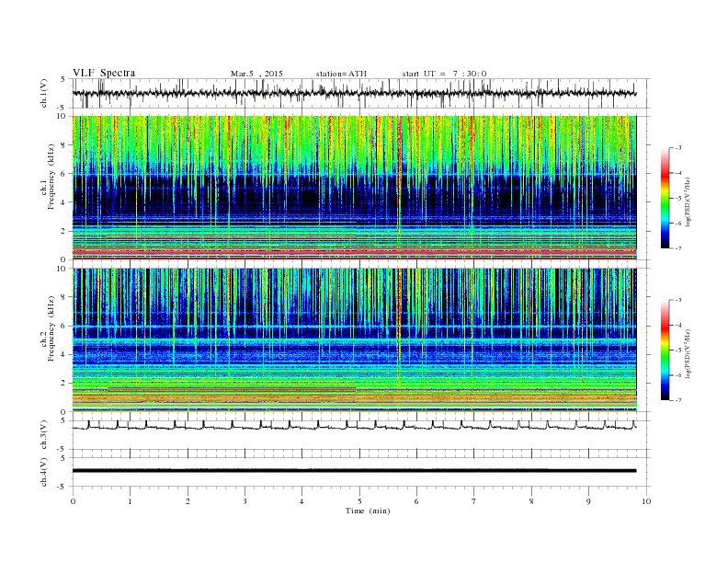728x563 pixels.
Task: Click the "Time (min)" axis label
Action: pos(368,511)
